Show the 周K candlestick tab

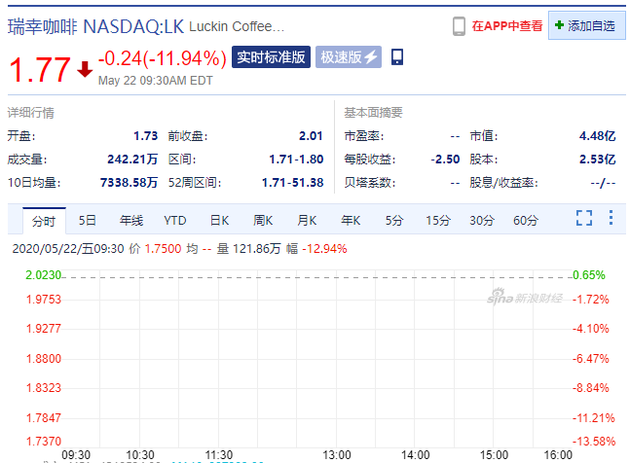[x=263, y=220]
